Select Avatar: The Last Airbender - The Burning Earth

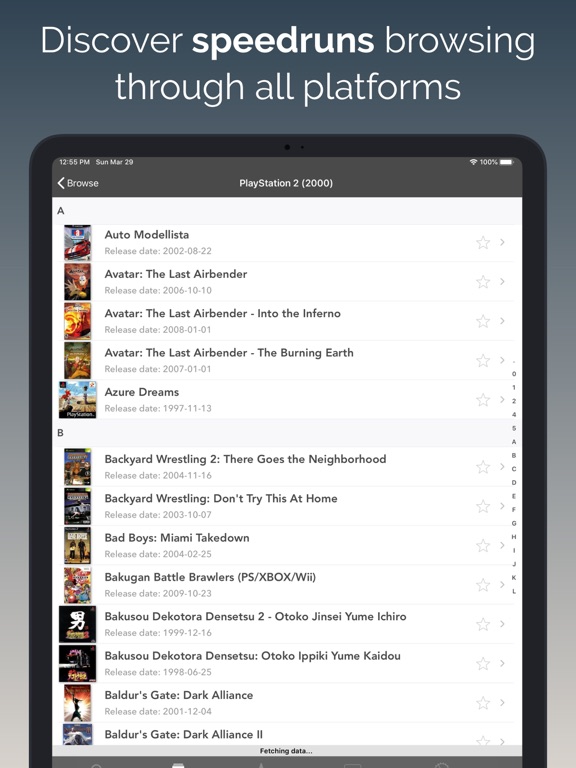click(x=229, y=353)
